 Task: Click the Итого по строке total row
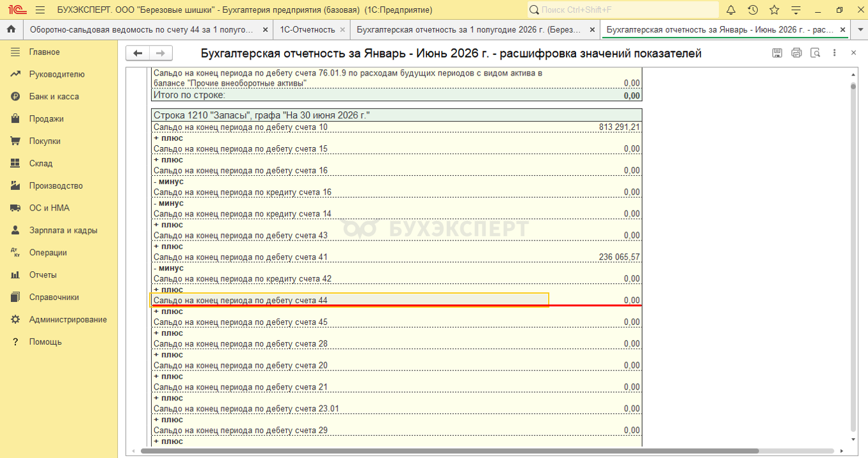click(397, 95)
